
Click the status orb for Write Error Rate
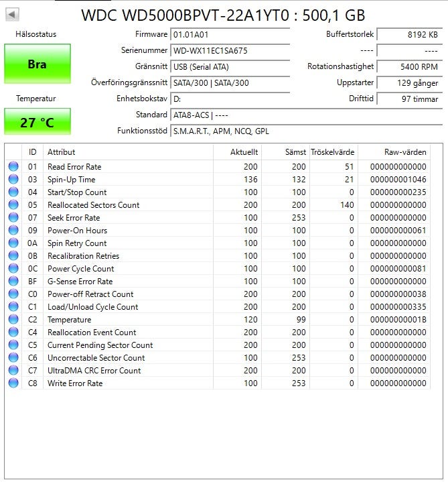pos(13,383)
